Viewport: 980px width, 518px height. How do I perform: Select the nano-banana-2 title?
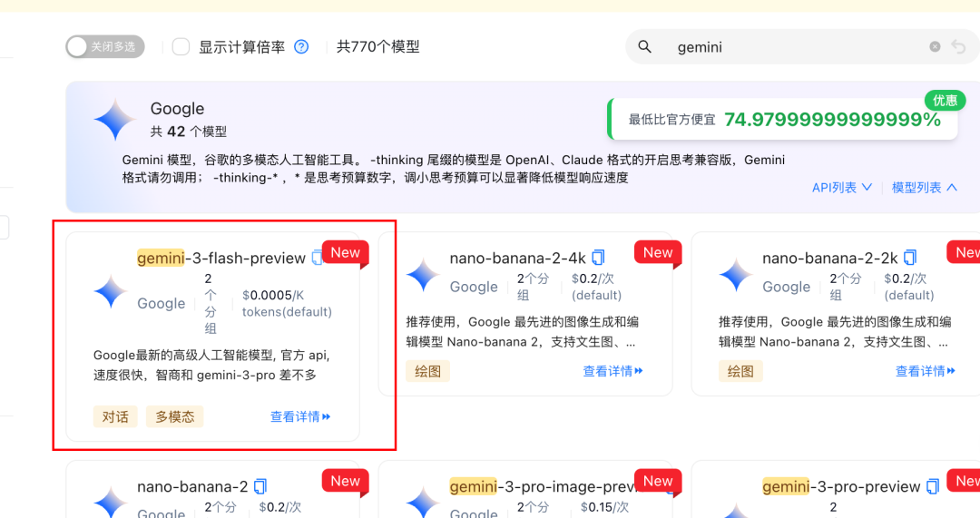(x=192, y=487)
